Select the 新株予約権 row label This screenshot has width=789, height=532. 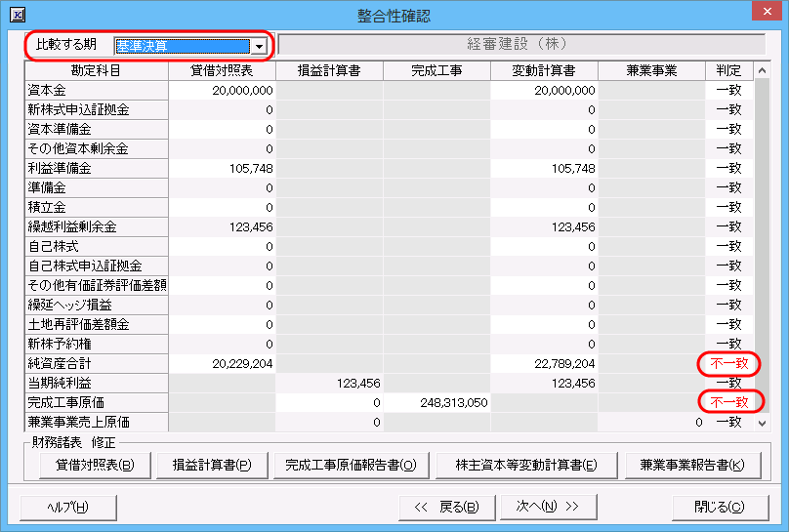tap(96, 345)
